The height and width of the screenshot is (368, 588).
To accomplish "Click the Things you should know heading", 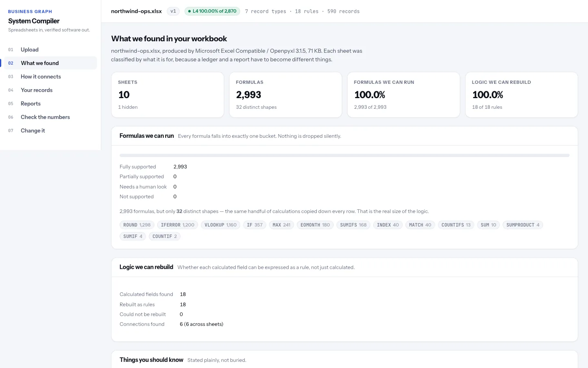I will tap(151, 360).
